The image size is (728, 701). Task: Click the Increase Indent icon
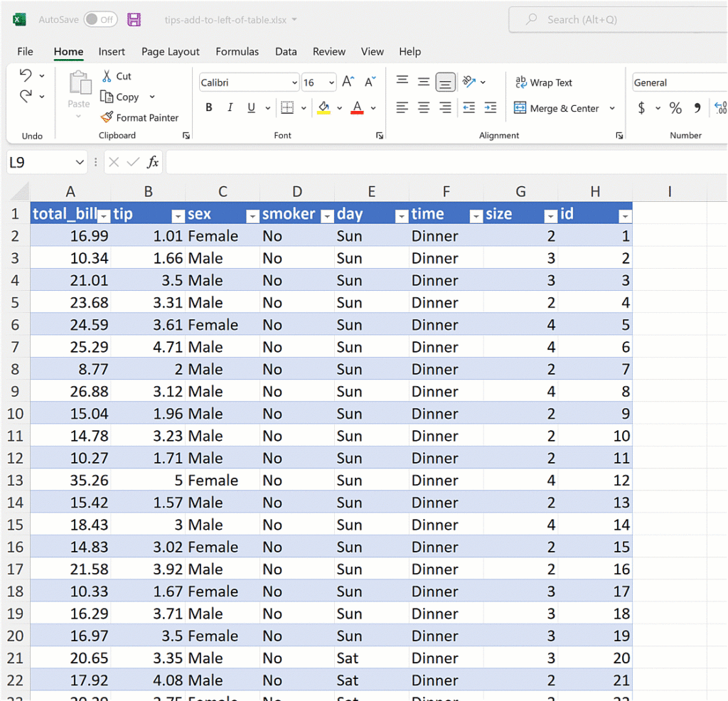point(491,108)
